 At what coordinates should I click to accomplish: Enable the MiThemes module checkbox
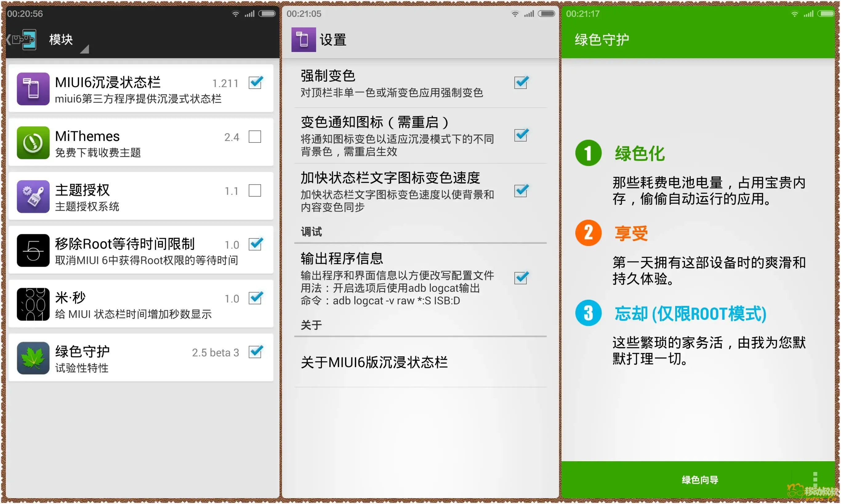click(255, 137)
